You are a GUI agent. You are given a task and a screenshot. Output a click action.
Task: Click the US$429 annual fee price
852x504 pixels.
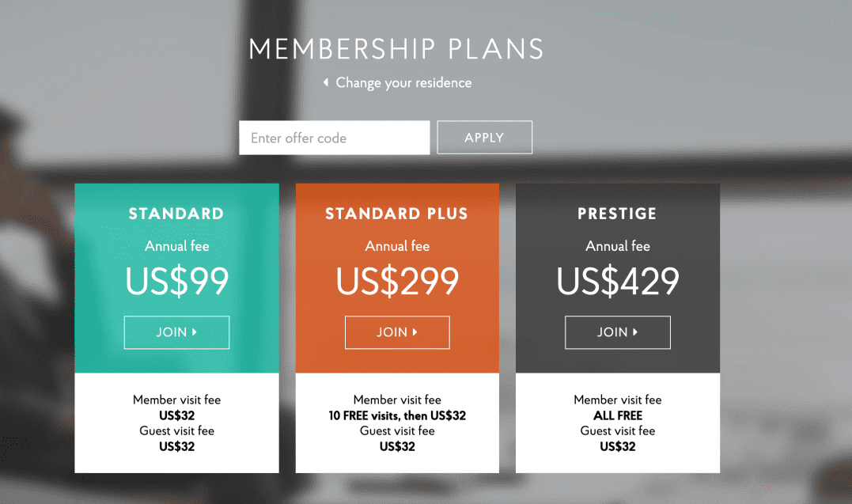point(617,281)
